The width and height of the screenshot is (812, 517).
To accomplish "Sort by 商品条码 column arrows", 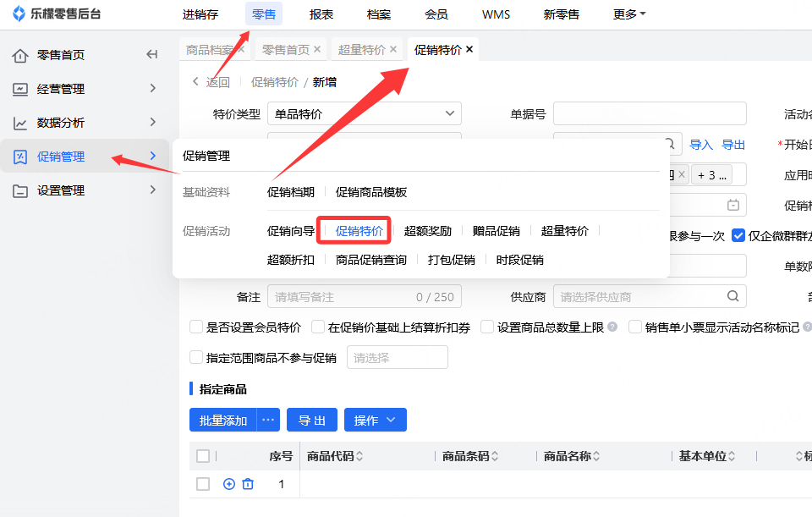I will coord(495,456).
